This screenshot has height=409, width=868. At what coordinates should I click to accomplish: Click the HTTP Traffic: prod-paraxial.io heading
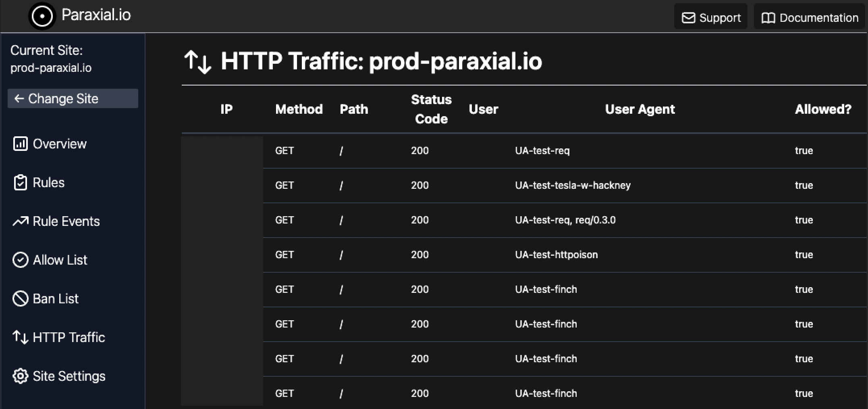click(x=381, y=61)
